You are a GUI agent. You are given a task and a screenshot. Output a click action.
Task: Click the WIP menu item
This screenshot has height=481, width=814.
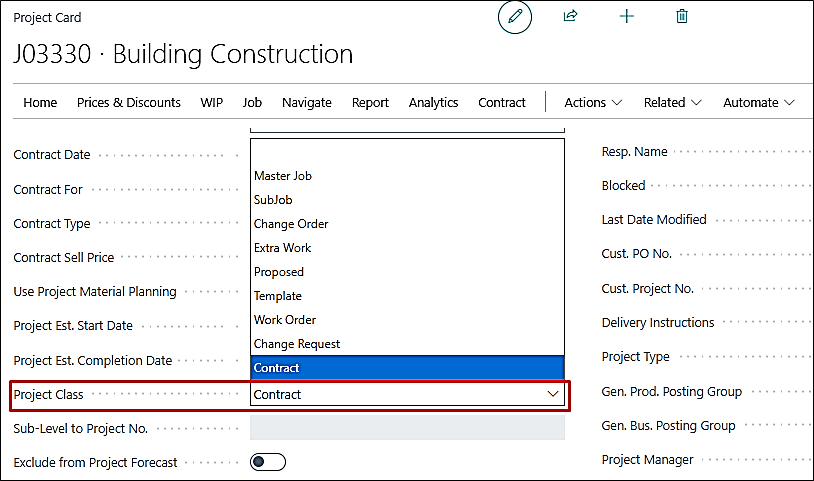pos(211,102)
